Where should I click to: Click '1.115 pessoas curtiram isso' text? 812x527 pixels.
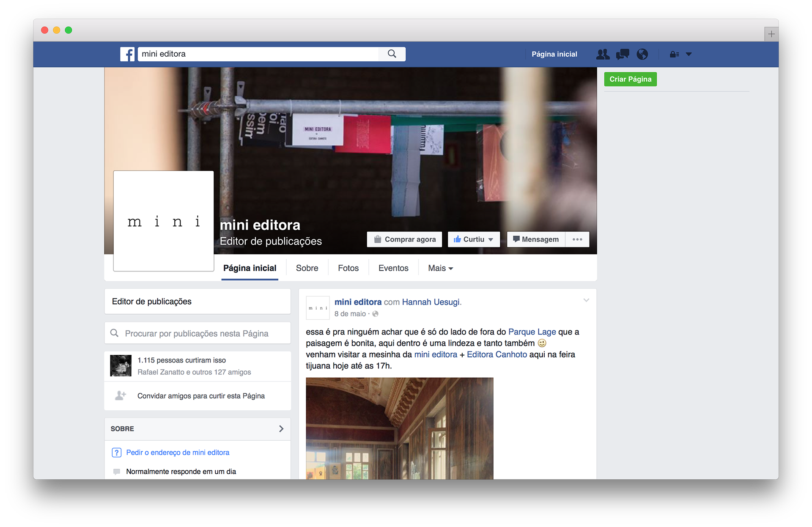click(181, 360)
